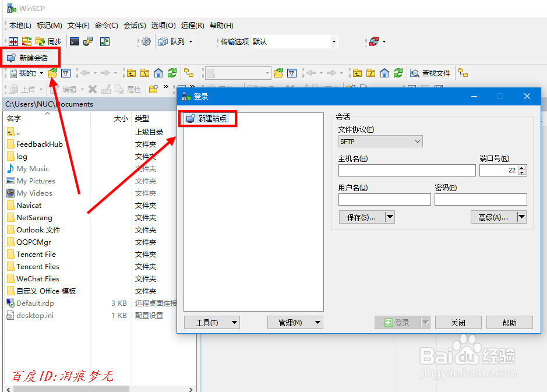Open the 文件(F) menu
This screenshot has height=392, width=547.
(x=79, y=26)
